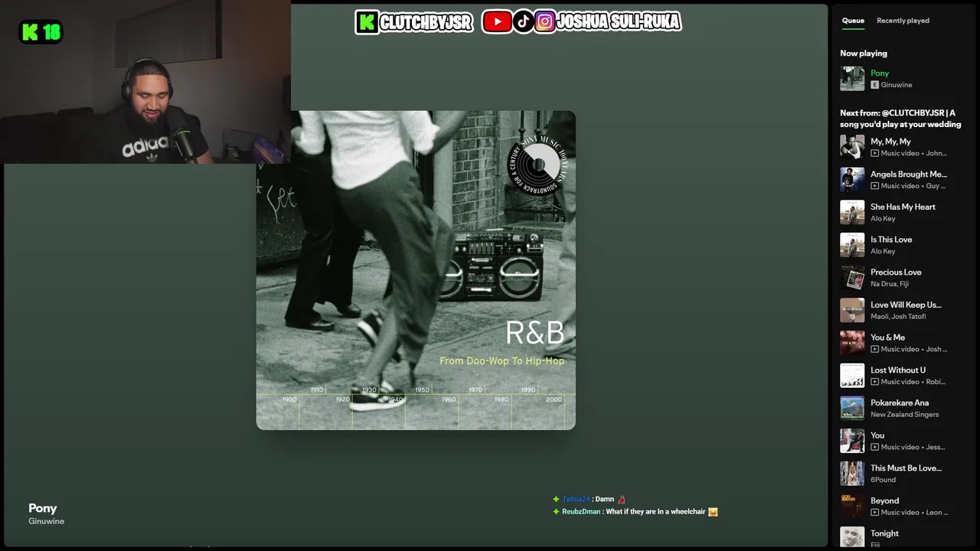980x551 pixels.
Task: Select You & Me track in queue
Action: pos(887,337)
